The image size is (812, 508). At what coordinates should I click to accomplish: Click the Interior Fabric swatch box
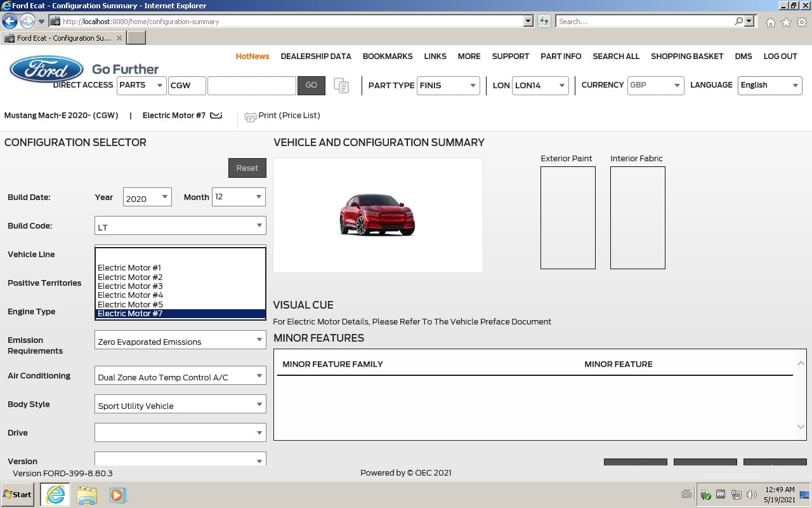click(638, 218)
